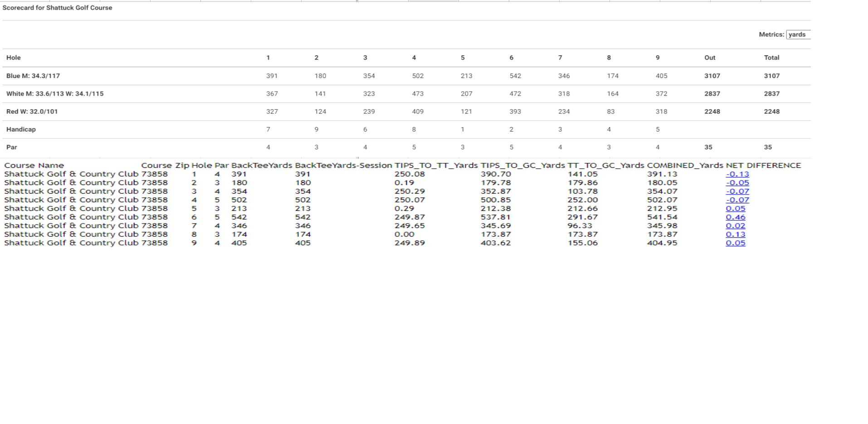Click the 'Par' row label in the scorecard
This screenshot has width=868, height=424.
coord(12,147)
